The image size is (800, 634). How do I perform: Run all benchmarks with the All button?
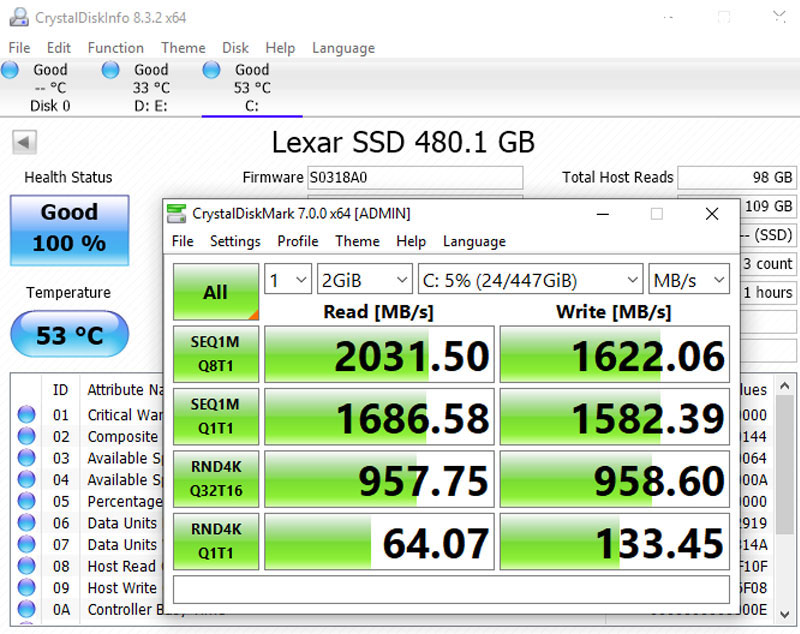point(215,292)
